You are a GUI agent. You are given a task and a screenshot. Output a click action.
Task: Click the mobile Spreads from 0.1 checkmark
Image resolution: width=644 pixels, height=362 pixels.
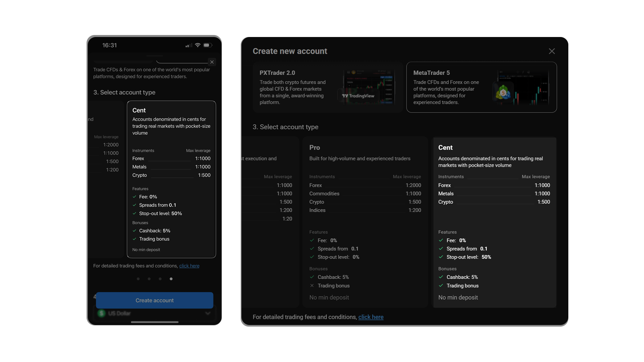(134, 205)
